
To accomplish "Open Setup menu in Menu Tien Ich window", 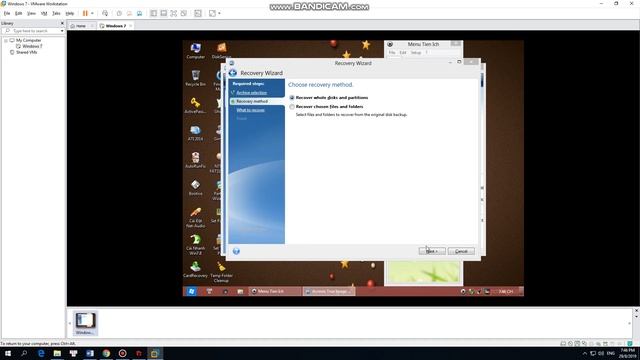I will coord(416,53).
